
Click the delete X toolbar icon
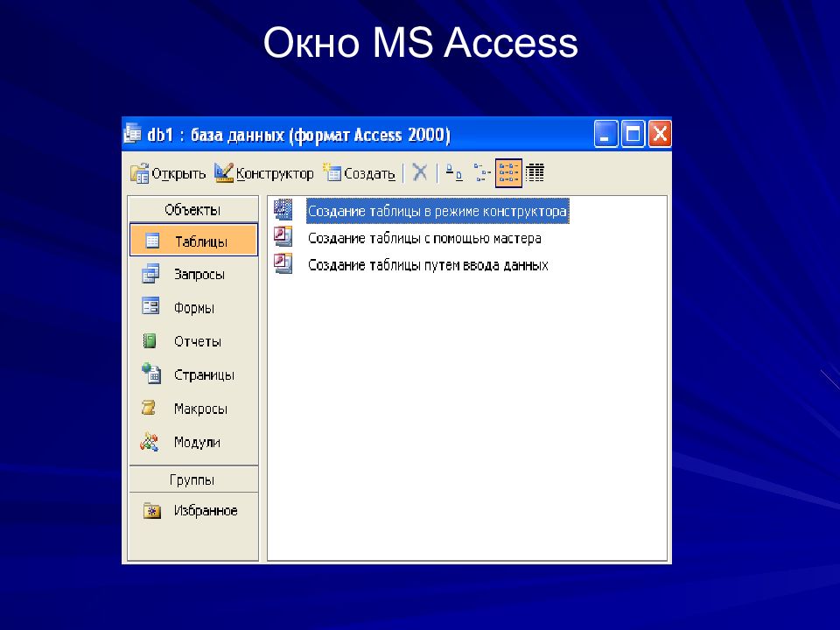coord(420,172)
